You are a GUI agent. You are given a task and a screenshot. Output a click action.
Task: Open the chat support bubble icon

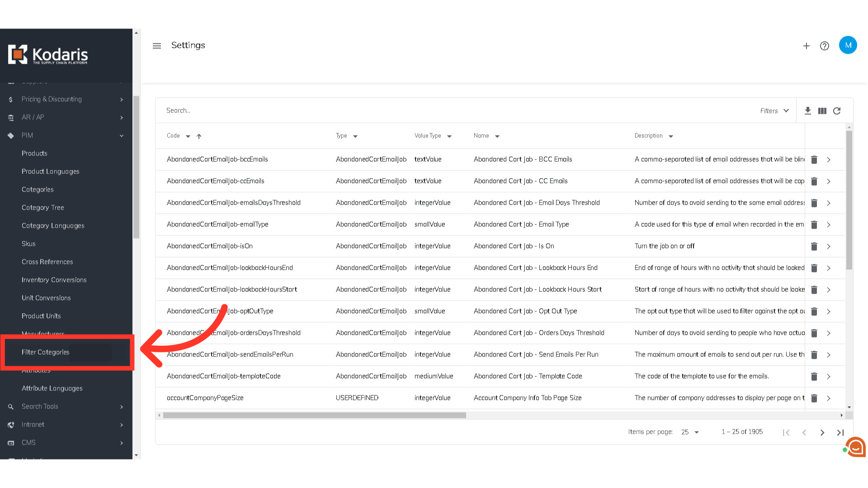click(855, 447)
